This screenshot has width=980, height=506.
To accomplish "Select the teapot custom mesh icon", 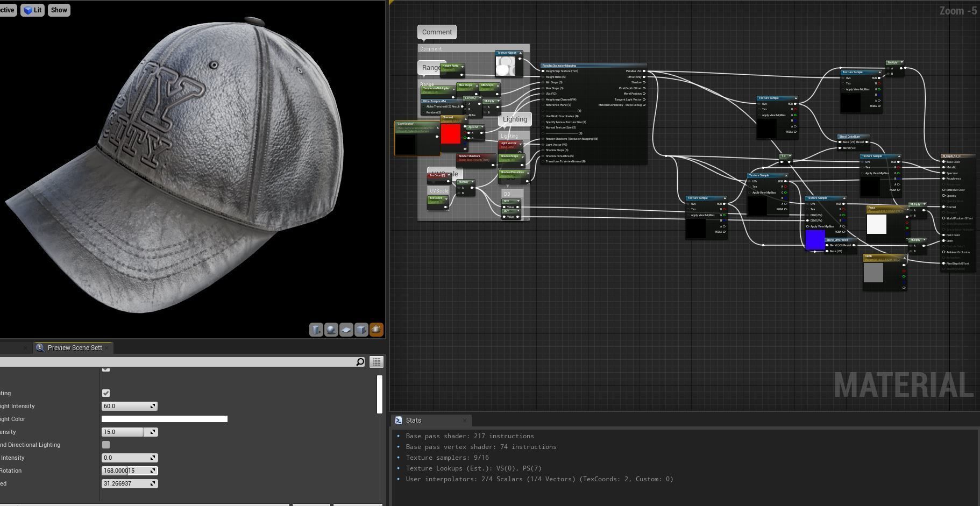I will click(x=376, y=330).
